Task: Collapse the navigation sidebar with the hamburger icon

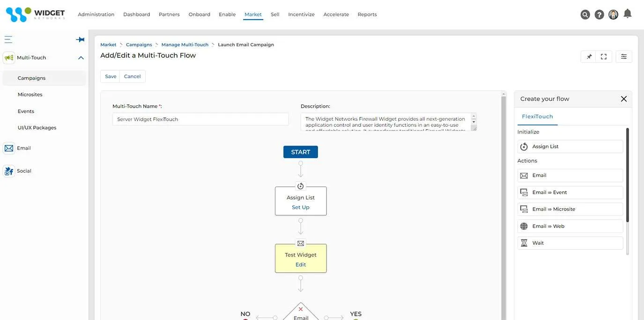Action: point(7,38)
